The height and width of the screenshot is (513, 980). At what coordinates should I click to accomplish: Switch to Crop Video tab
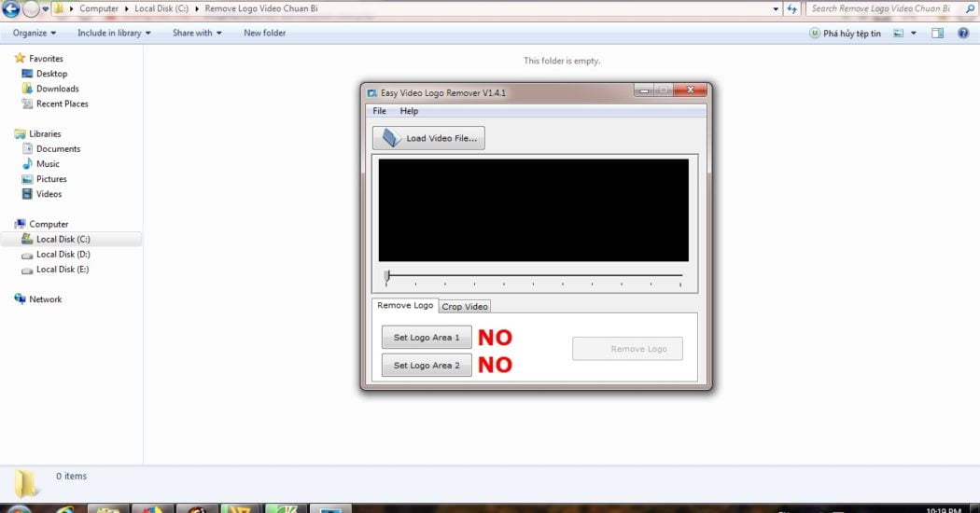click(465, 306)
